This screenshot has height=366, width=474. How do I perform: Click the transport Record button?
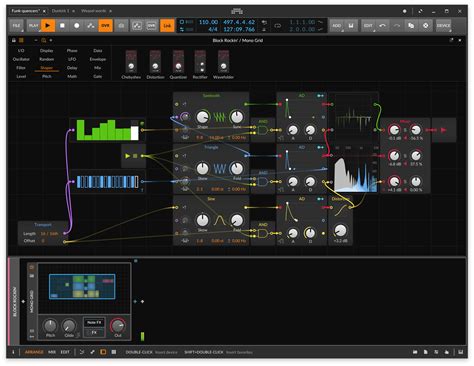click(x=76, y=25)
